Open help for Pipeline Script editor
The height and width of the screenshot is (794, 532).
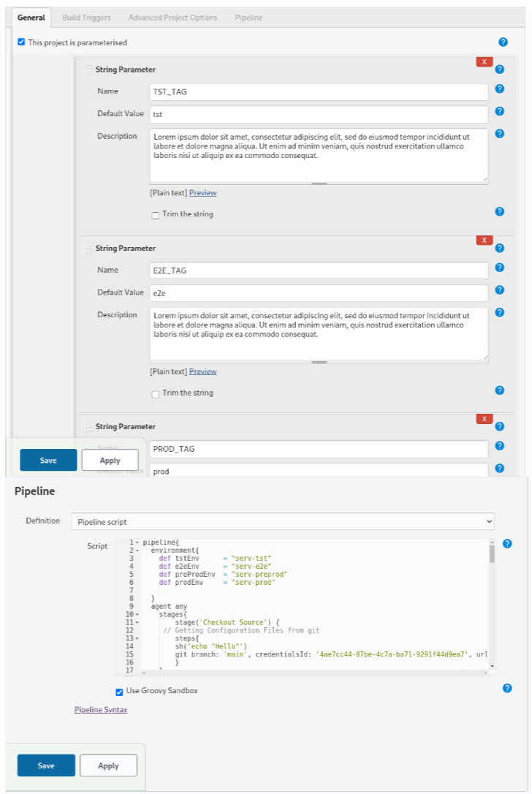pos(507,544)
